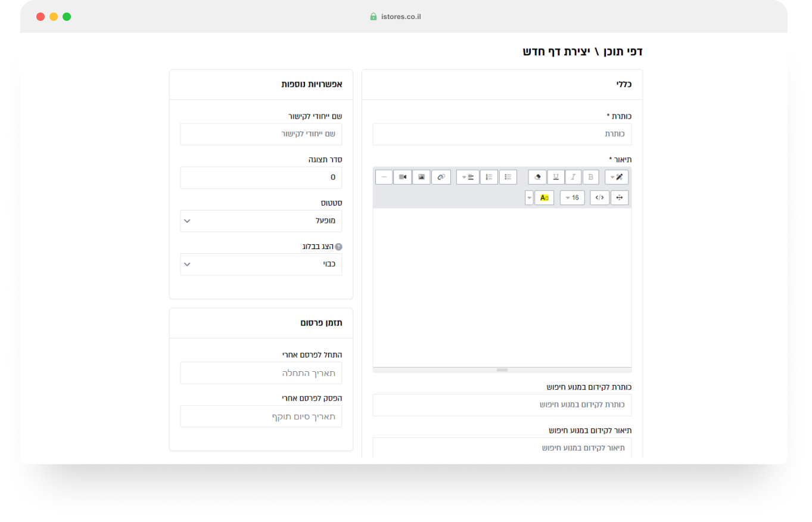Toggle bold formatting in the editor
Image resolution: width=812 pixels, height=522 pixels.
[x=590, y=177]
